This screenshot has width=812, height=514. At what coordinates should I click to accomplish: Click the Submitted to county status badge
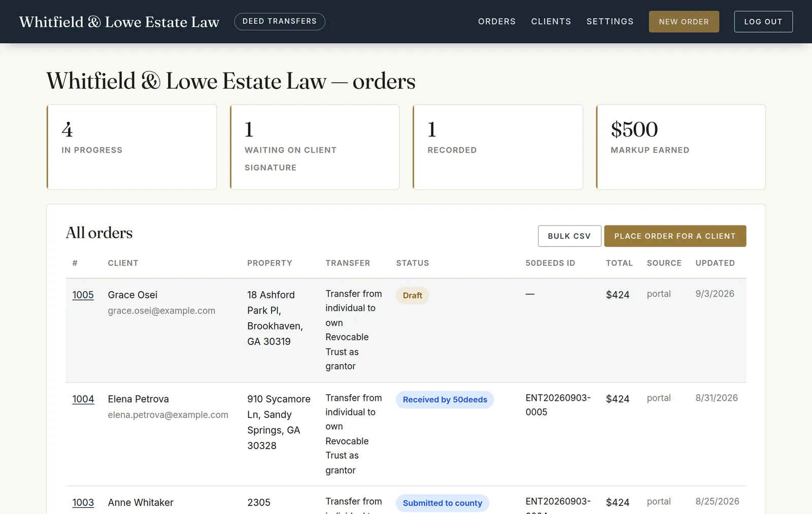442,503
